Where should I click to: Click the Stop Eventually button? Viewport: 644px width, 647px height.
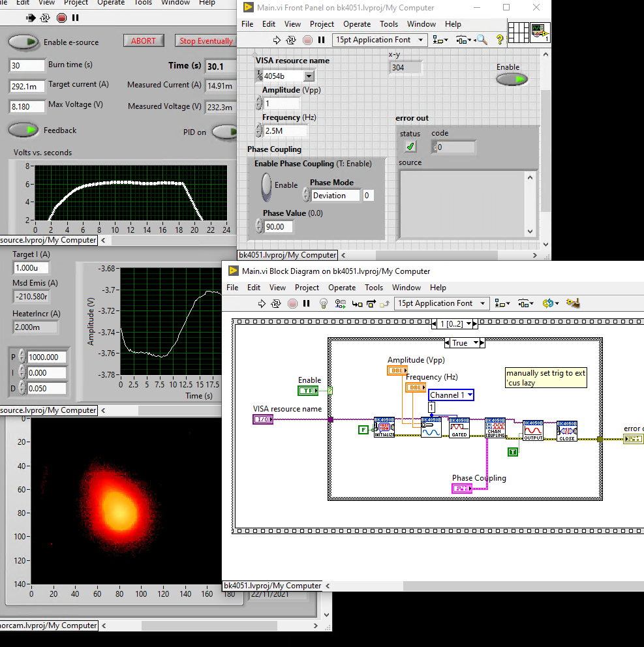[206, 41]
